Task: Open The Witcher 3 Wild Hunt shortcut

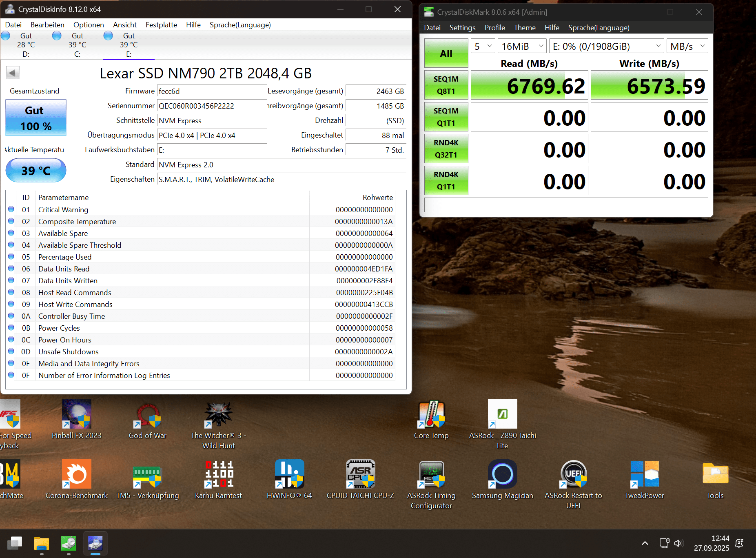Action: point(219,425)
